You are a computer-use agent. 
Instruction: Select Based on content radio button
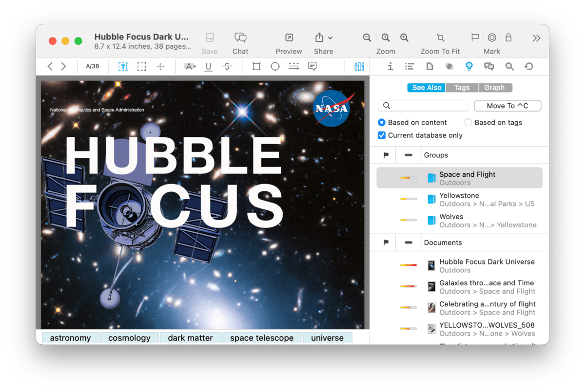(382, 123)
